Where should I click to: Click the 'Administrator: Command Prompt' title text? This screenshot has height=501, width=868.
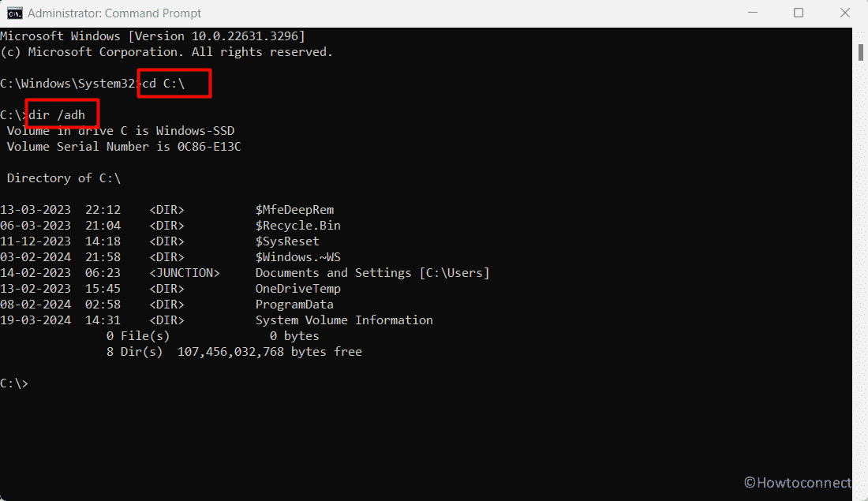click(114, 13)
